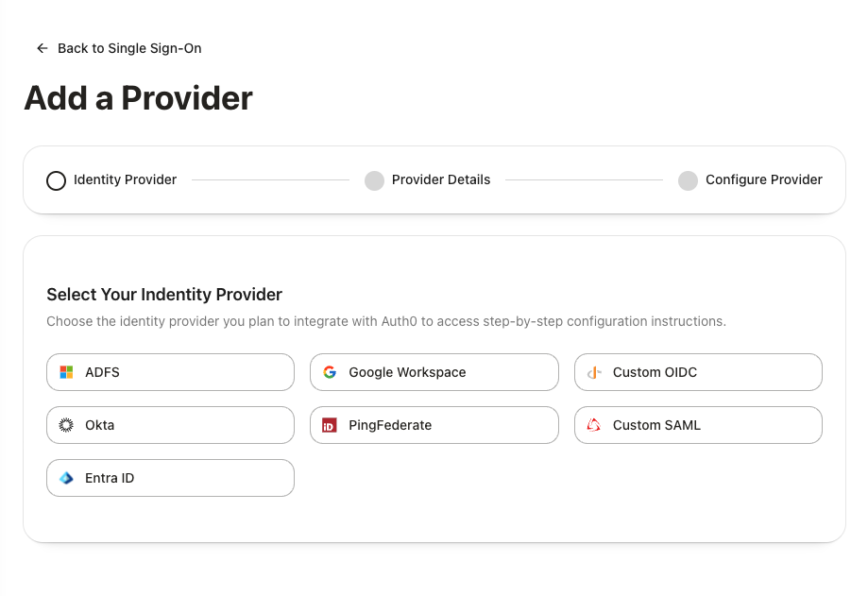868x596 pixels.
Task: Select the Identity Provider step circle
Action: (56, 179)
